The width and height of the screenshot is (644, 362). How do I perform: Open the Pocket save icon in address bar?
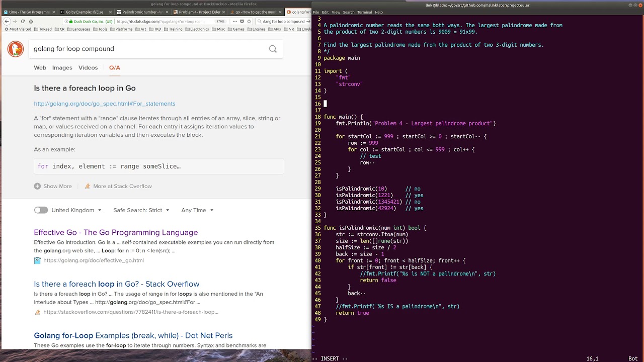tap(242, 22)
